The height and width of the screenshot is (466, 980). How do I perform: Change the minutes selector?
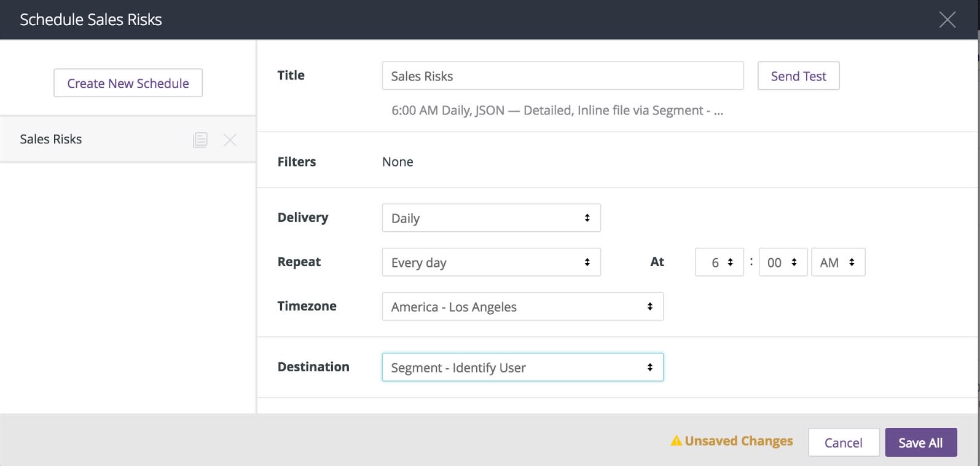coord(782,263)
